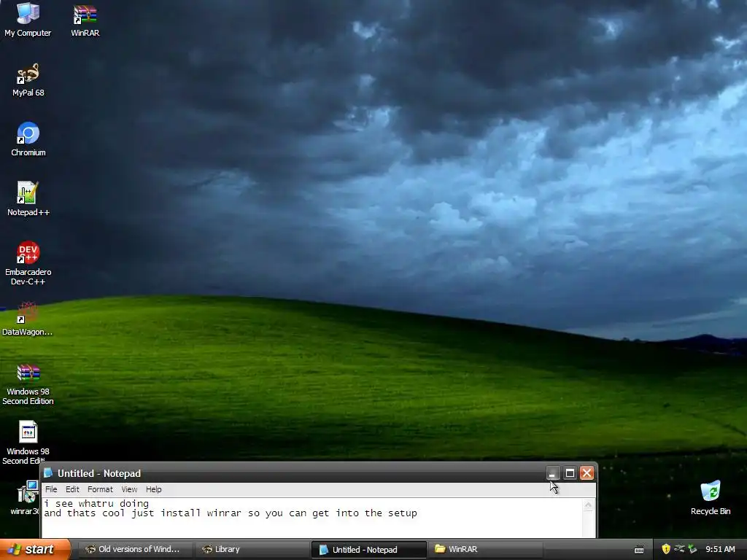Screen dimensions: 747x560
Task: Click the yellow security shield tray icon
Action: pyautogui.click(x=666, y=549)
